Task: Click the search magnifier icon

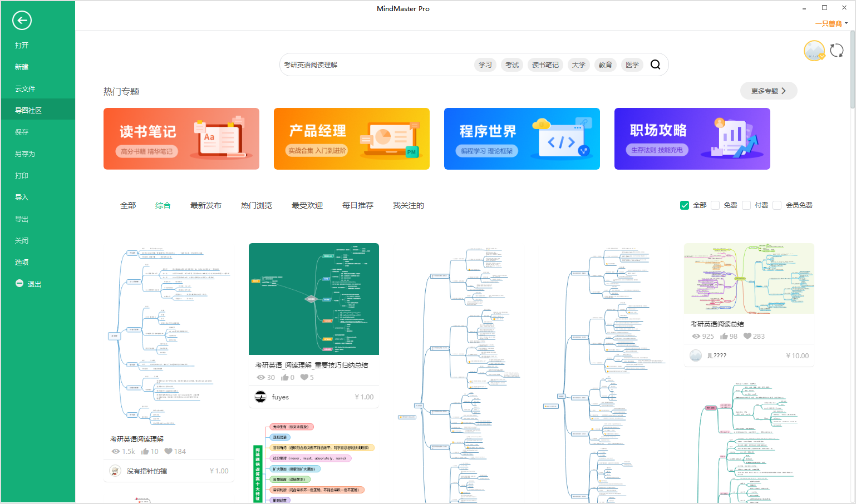Action: (x=655, y=65)
